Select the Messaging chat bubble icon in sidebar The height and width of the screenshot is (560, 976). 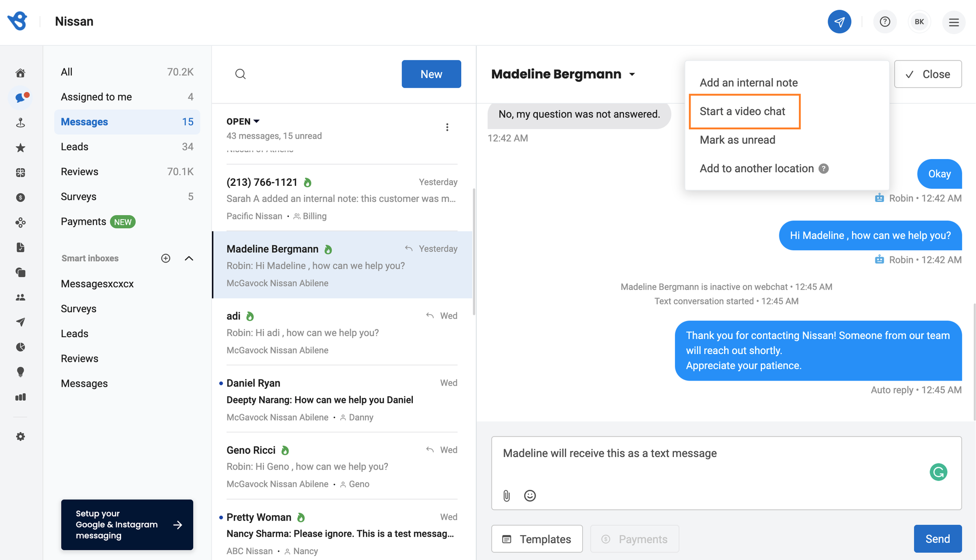(20, 98)
